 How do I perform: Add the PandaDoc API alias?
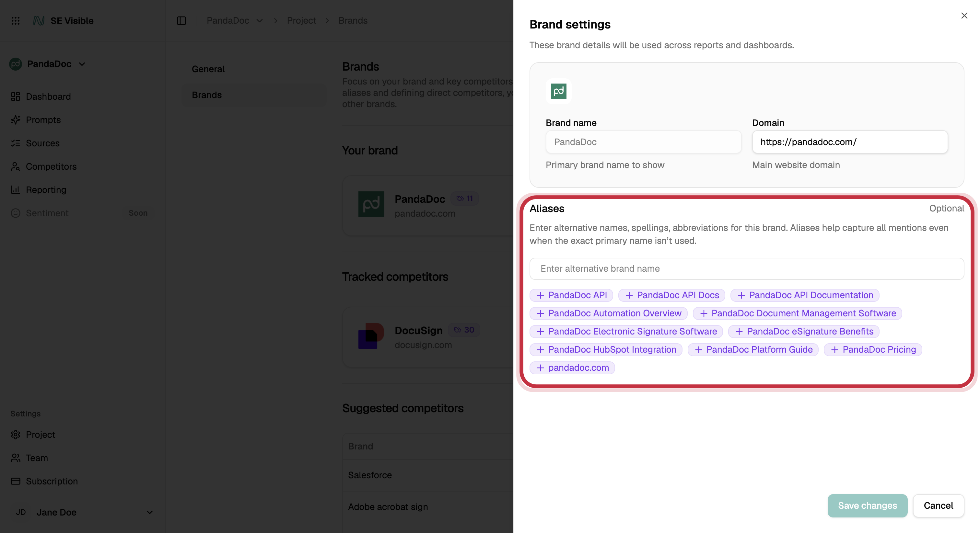pyautogui.click(x=571, y=295)
